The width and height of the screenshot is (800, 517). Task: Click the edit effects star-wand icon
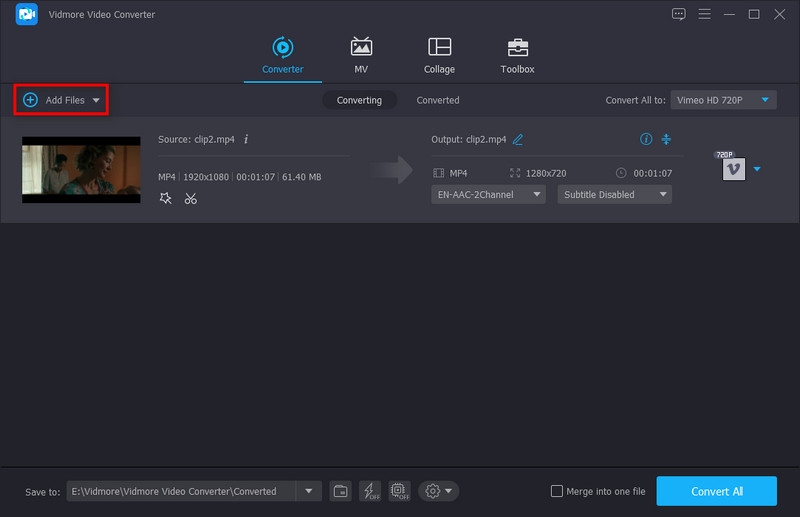pyautogui.click(x=165, y=199)
